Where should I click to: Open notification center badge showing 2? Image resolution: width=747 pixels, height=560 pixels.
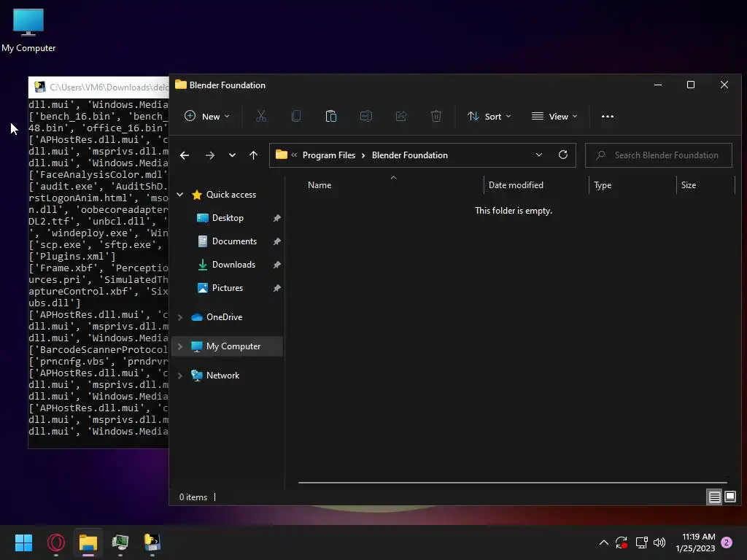(727, 542)
